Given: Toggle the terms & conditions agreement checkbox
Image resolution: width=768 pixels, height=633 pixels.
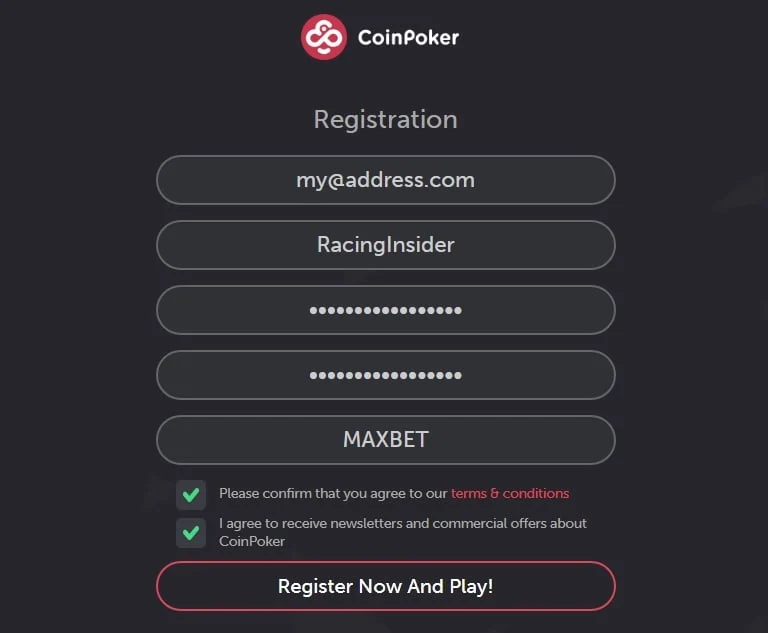Looking at the screenshot, I should coord(190,494).
